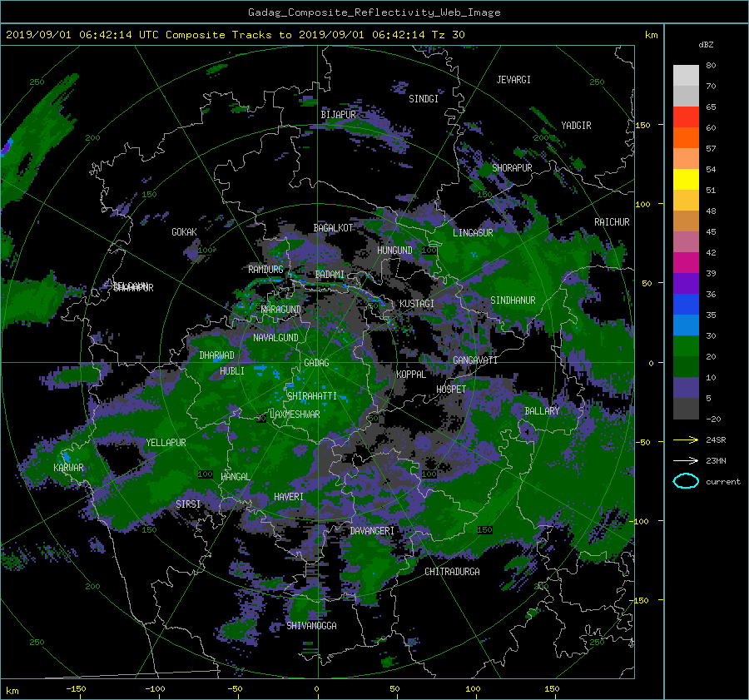Click the SINDHANUR city label
Screen dimensions: 749x700
tap(513, 300)
